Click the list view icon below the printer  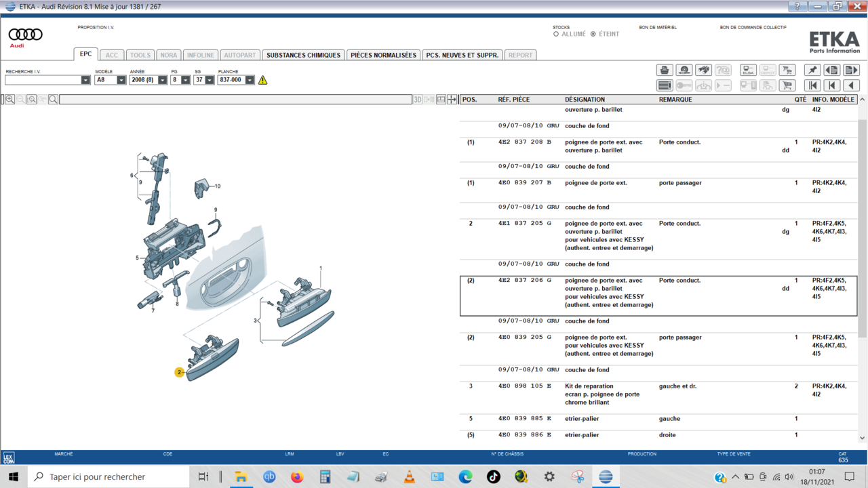tap(665, 85)
